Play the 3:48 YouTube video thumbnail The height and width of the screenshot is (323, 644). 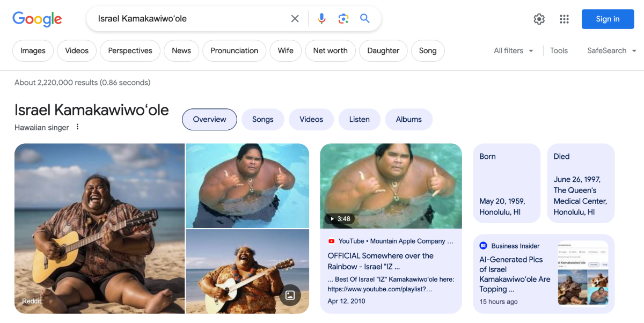pyautogui.click(x=391, y=186)
